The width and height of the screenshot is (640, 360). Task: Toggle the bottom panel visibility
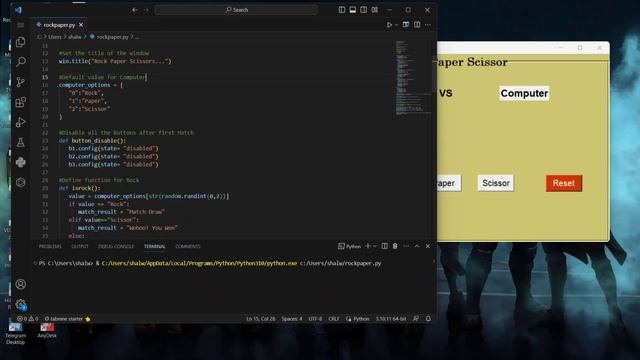tap(353, 10)
